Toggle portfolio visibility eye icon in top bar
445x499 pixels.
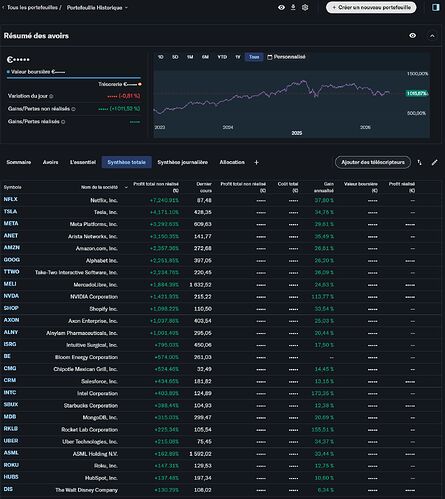(281, 7)
